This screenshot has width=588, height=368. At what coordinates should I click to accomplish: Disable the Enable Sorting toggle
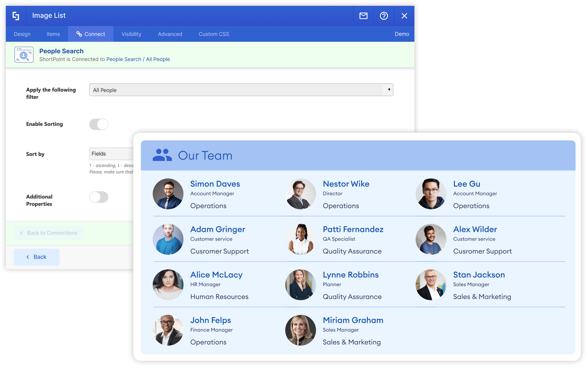99,124
